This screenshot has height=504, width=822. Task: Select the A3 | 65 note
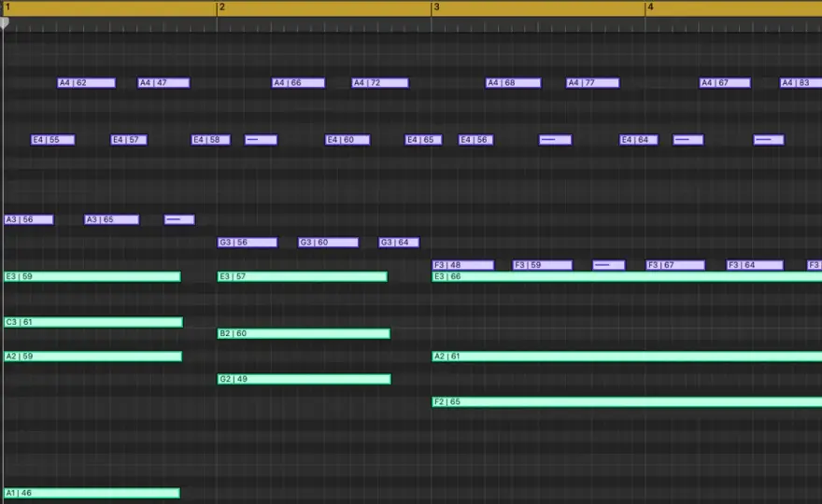coord(112,219)
